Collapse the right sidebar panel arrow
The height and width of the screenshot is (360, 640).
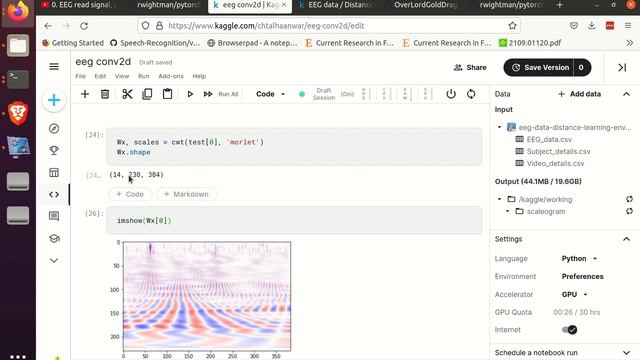click(x=622, y=67)
